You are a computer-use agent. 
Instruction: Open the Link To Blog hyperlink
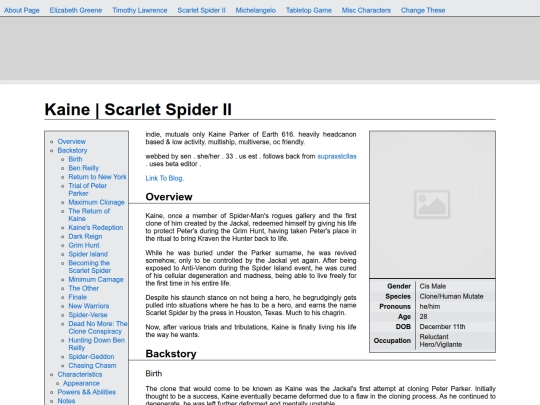pyautogui.click(x=165, y=178)
